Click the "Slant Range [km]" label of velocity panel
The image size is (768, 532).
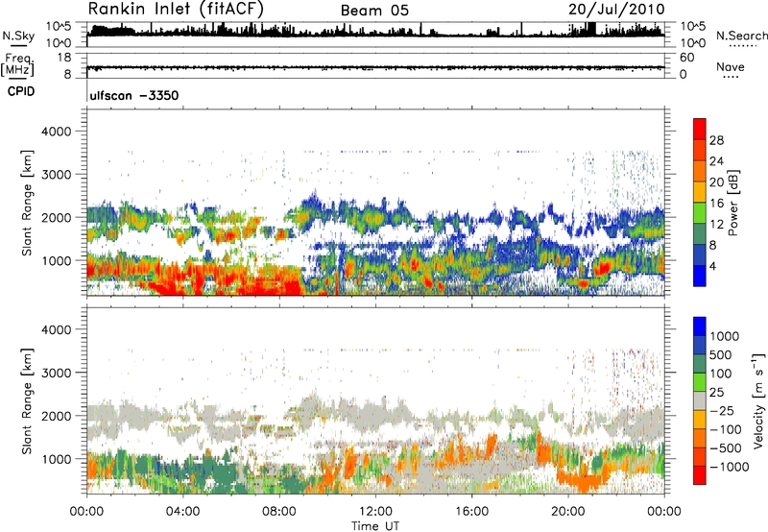(x=27, y=401)
